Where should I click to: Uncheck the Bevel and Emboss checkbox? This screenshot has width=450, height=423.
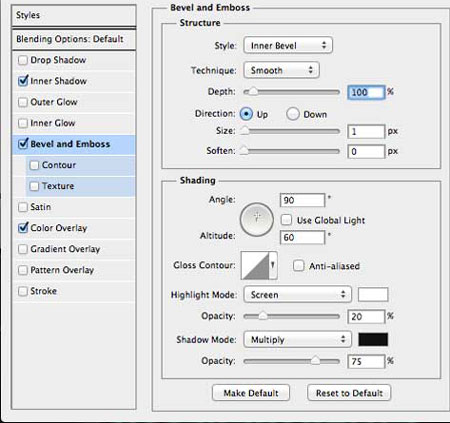23,144
